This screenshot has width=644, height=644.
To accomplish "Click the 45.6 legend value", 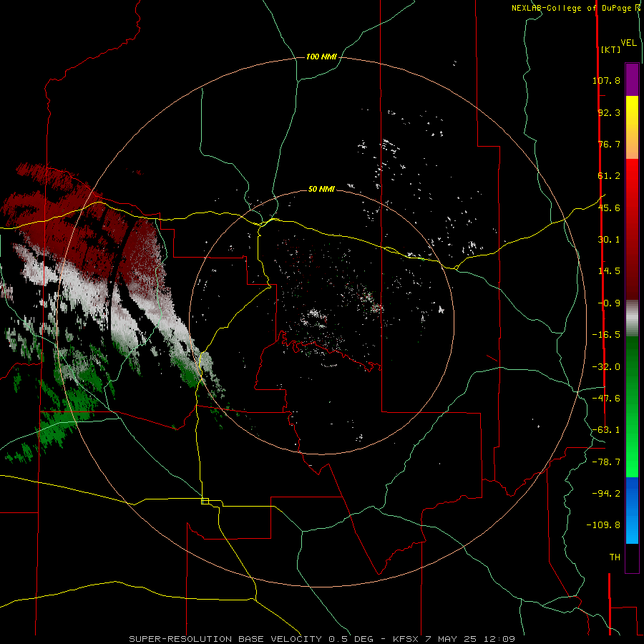I will [609, 208].
